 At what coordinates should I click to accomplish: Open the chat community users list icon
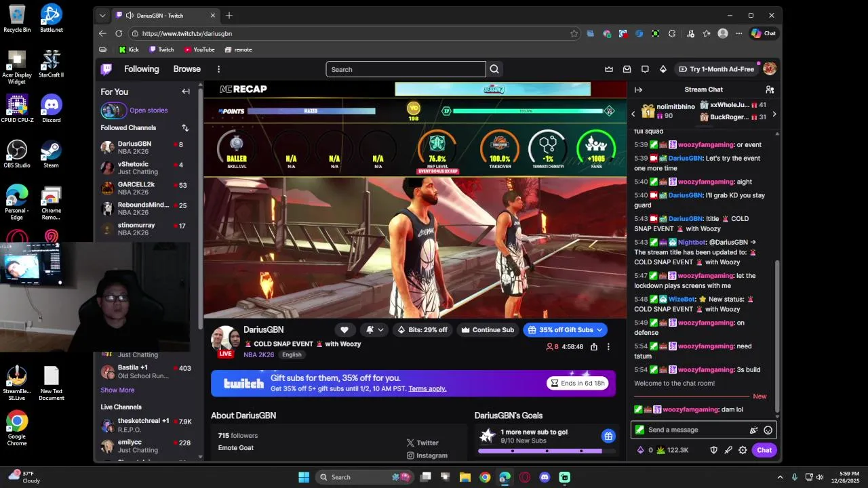point(770,89)
